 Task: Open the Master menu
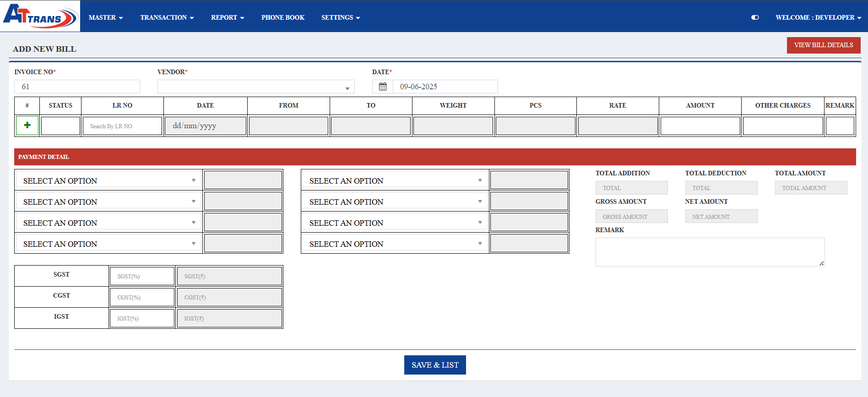click(x=106, y=17)
